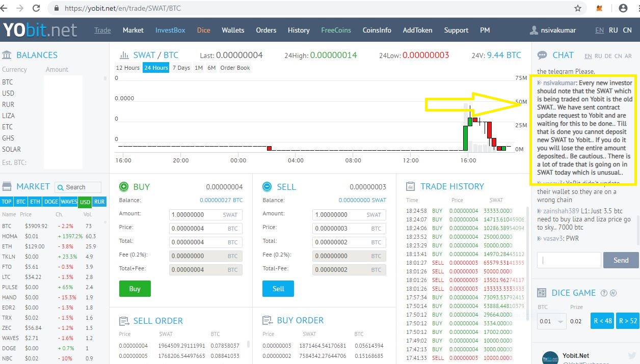
Task: Switch chat language to DE
Action: pos(607,56)
